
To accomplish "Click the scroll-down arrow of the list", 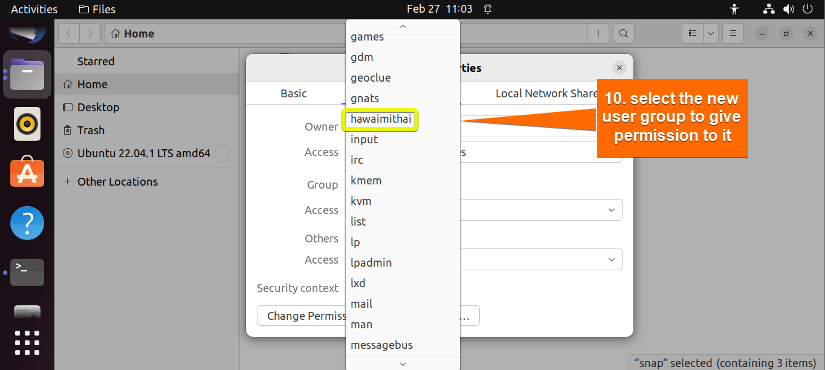I will tap(403, 364).
